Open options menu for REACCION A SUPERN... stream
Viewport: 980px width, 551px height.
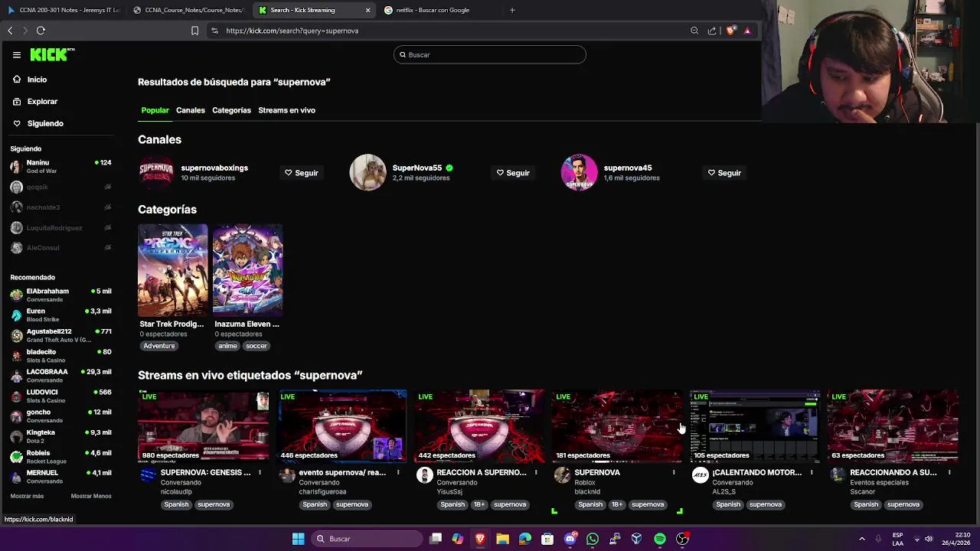point(536,473)
